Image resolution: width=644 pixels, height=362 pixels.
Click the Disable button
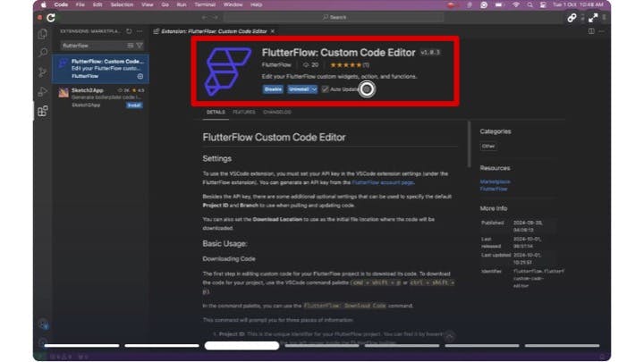click(x=273, y=89)
